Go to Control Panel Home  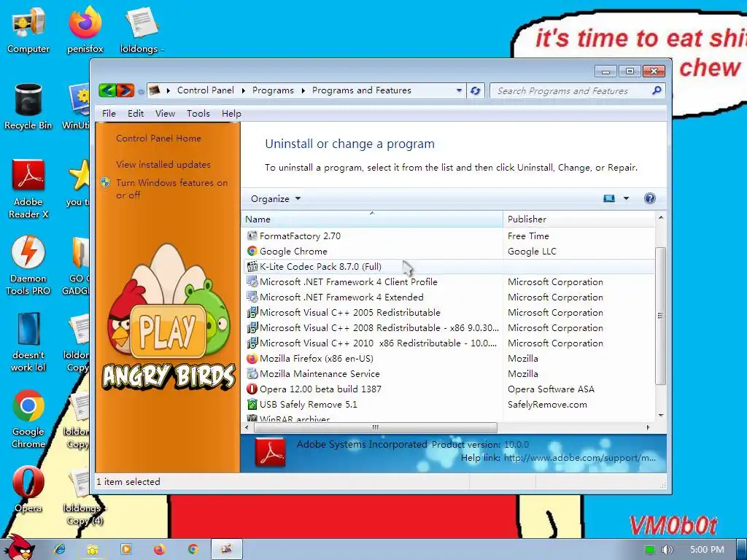(158, 138)
